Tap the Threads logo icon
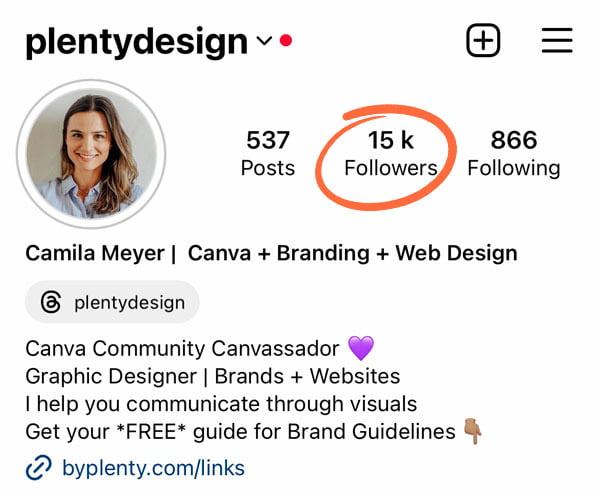 (x=51, y=302)
